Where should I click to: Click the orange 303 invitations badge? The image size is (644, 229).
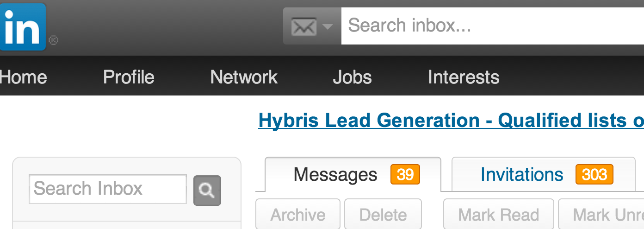tap(594, 175)
